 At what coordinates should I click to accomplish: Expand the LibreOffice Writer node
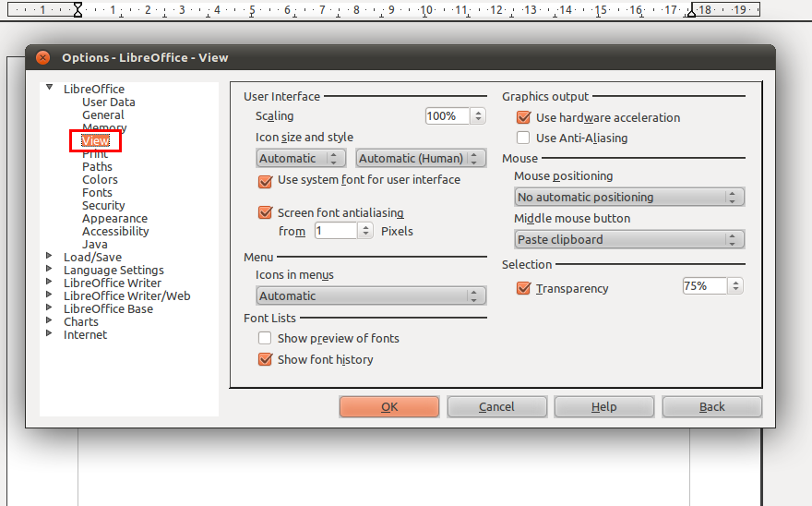49,282
